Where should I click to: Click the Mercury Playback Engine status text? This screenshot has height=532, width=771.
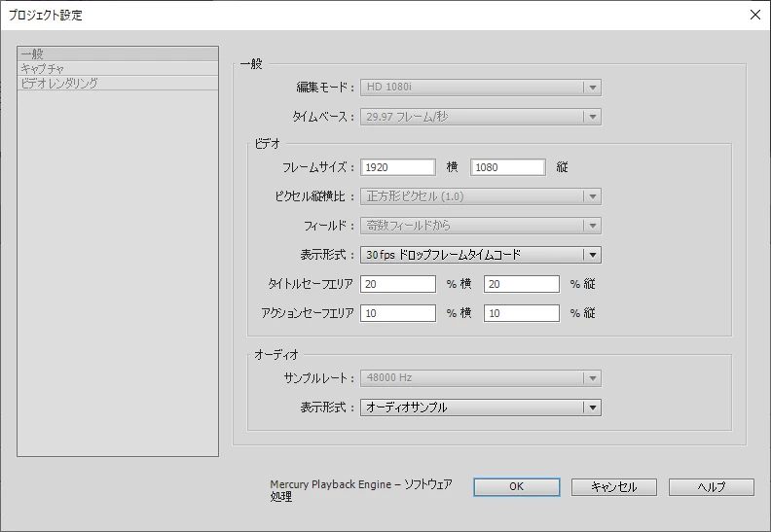point(360,490)
